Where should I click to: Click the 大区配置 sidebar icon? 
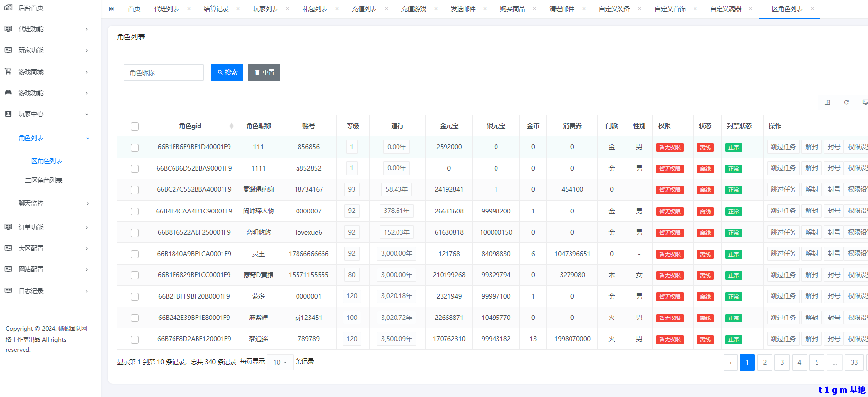click(x=8, y=248)
